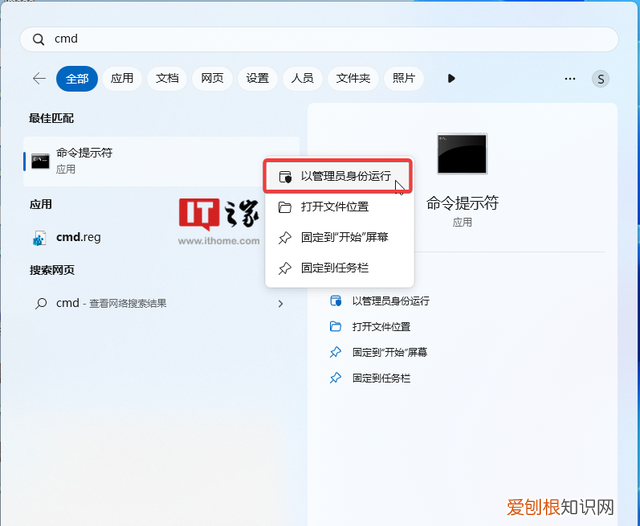Click the large command prompt thumbnail in preview
This screenshot has width=640, height=526.
[x=462, y=154]
